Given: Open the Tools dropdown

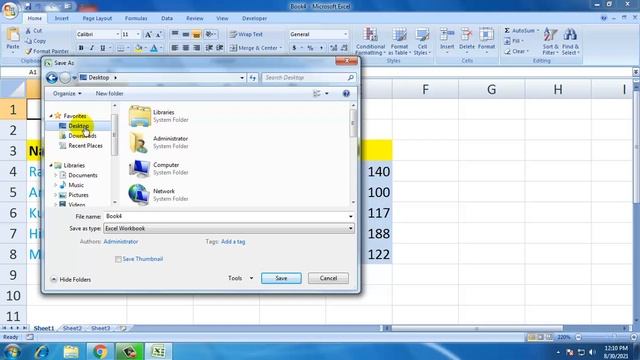Looking at the screenshot, I should click(x=240, y=278).
